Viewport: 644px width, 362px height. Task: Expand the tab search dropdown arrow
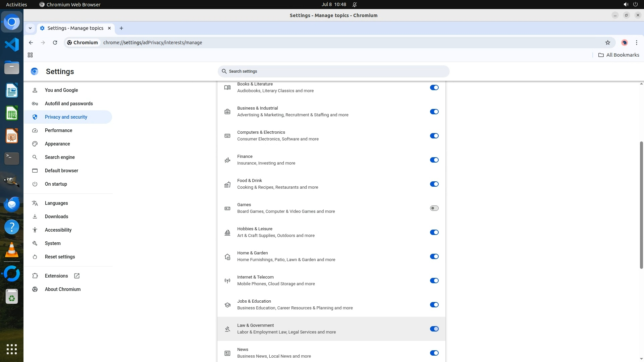pos(30,28)
